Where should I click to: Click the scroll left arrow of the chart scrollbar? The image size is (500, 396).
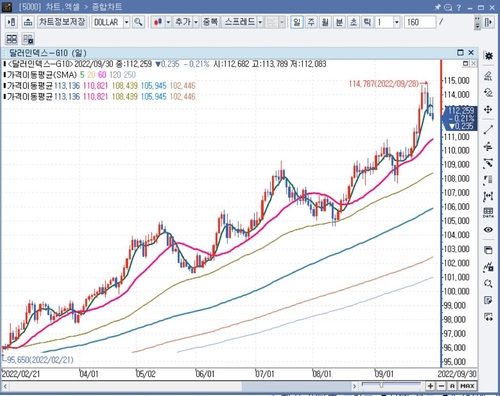click(5, 386)
